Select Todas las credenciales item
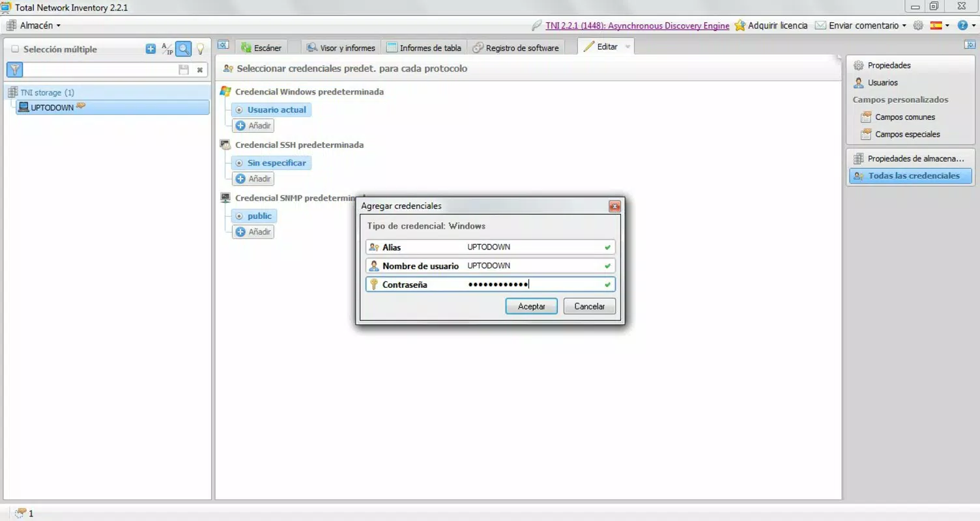980x521 pixels. pyautogui.click(x=910, y=176)
